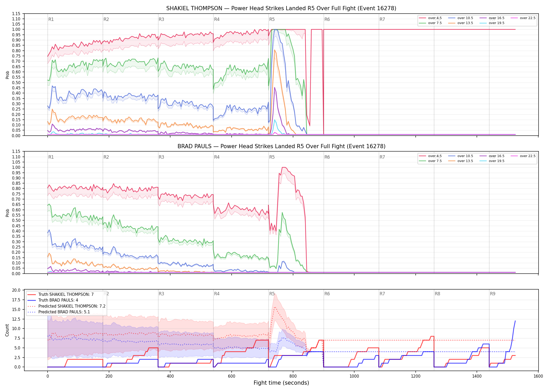The image size is (549, 392).
Task: Click the SHAKIEL THOMPSON chart title
Action: click(281, 8)
